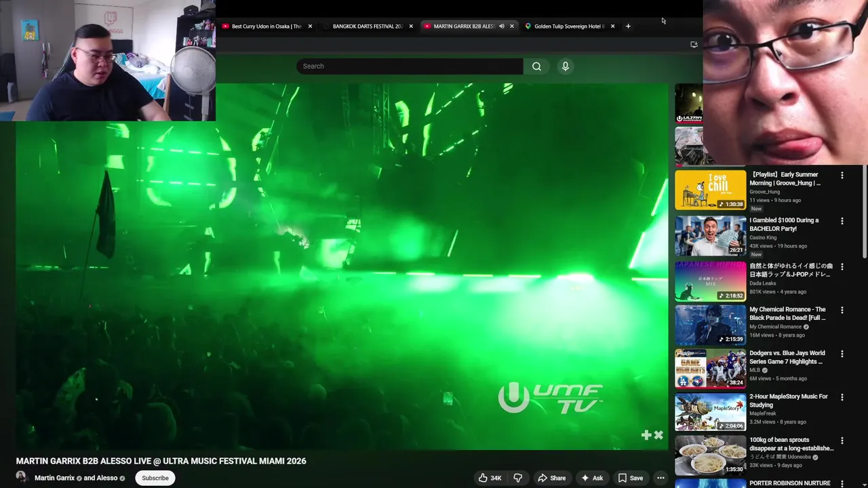Open My Chemical Romance Black Parade title
Screen dimensions: 868x488
click(x=787, y=314)
